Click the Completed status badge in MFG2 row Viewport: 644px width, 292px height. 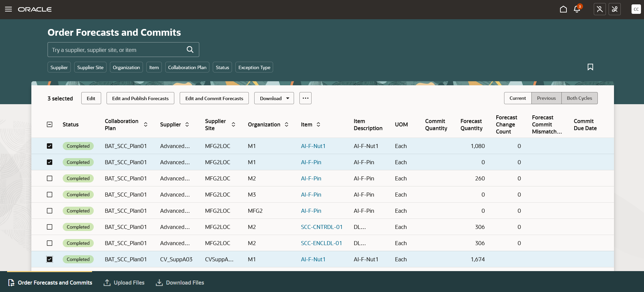(78, 211)
